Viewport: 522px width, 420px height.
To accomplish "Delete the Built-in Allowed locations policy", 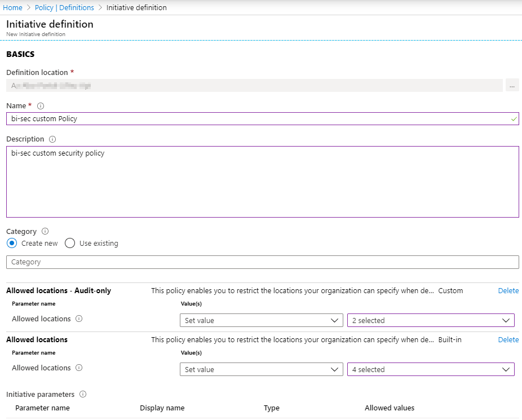I will 508,339.
